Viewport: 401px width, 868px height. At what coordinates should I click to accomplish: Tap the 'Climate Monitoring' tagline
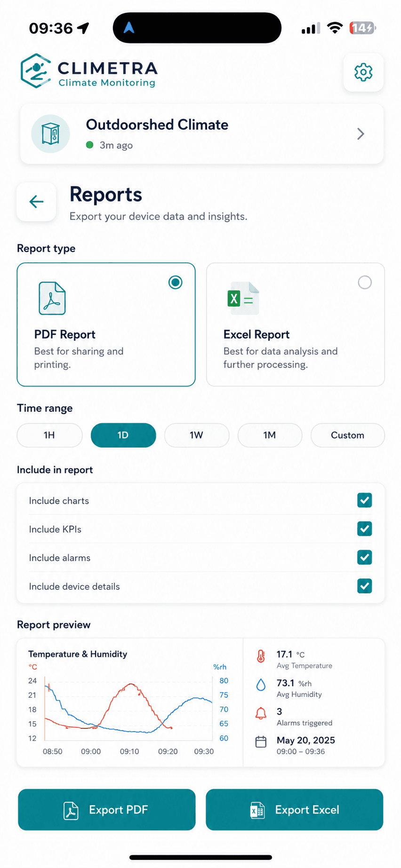tap(107, 83)
